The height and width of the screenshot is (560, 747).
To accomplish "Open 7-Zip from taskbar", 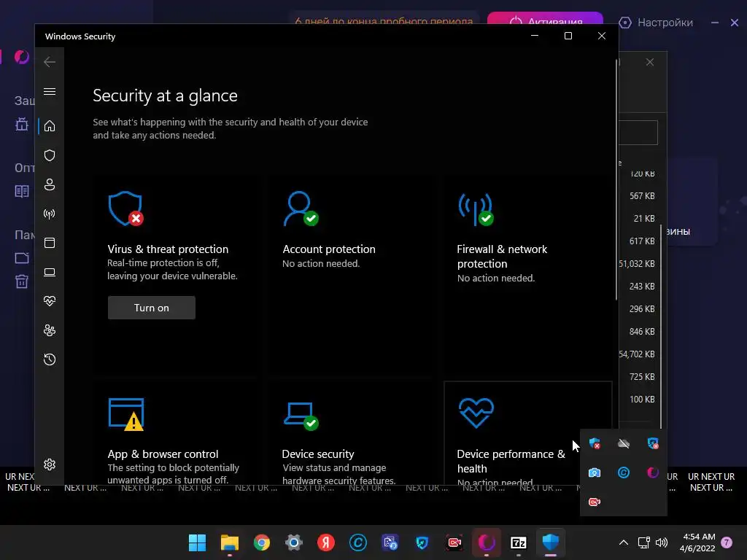I will (519, 542).
